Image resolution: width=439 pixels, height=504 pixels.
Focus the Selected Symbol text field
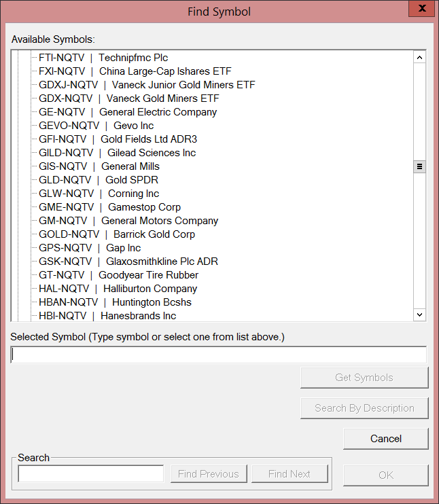click(219, 355)
